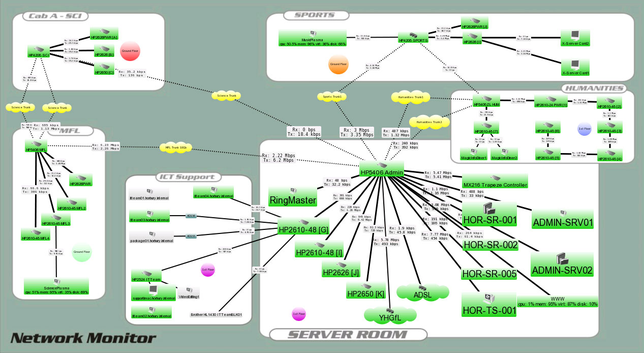
Task: Select the HP2610-48 [2] switch node
Action: point(609,103)
